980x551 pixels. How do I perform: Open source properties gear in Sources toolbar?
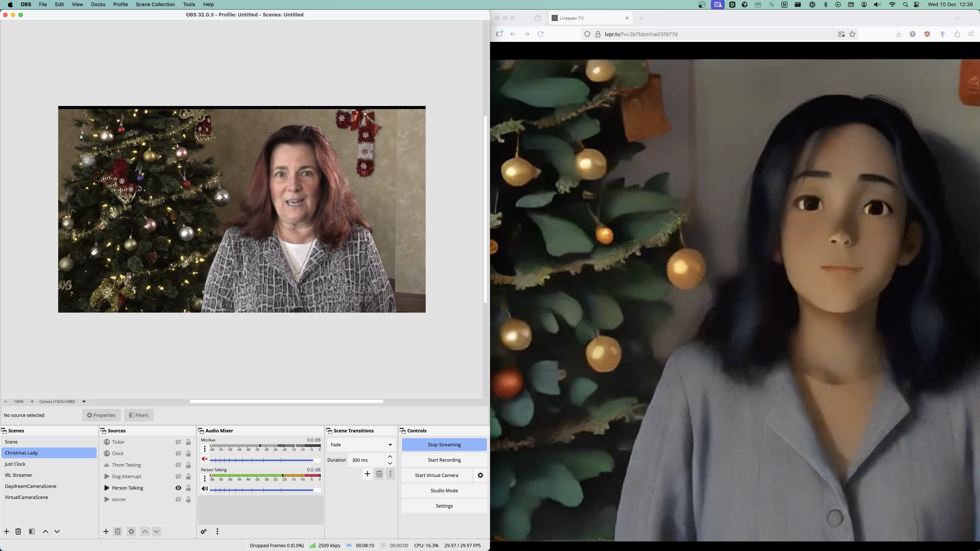point(131,532)
